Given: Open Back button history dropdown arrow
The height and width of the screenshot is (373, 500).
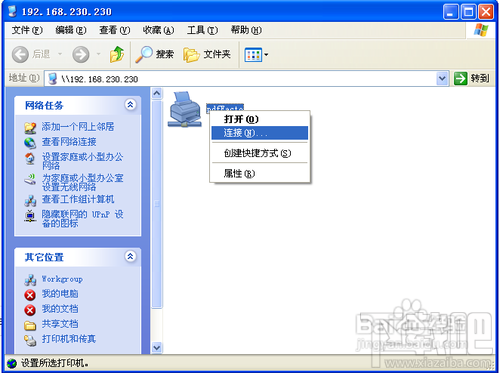Looking at the screenshot, I should (60, 54).
